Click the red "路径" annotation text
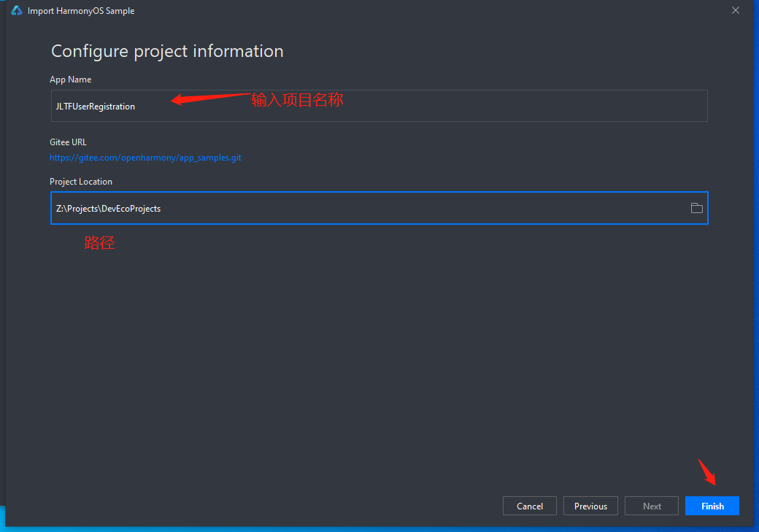Viewport: 759px width, 532px height. [99, 243]
